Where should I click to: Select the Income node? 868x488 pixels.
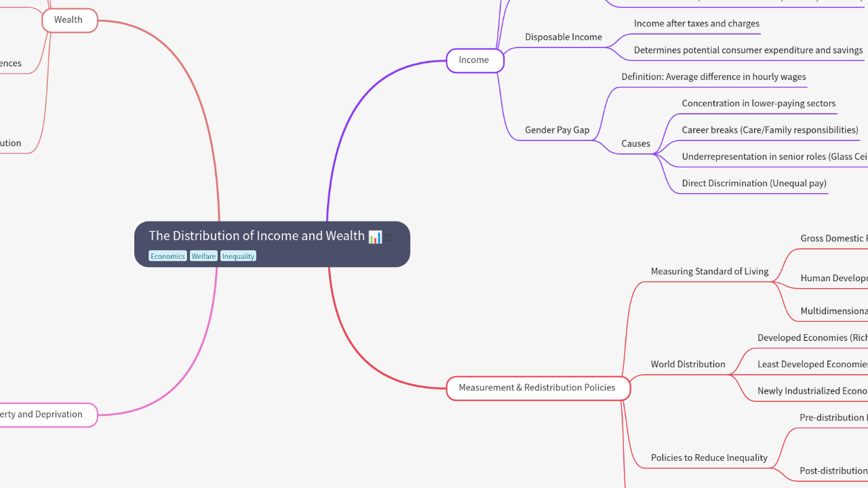point(474,60)
